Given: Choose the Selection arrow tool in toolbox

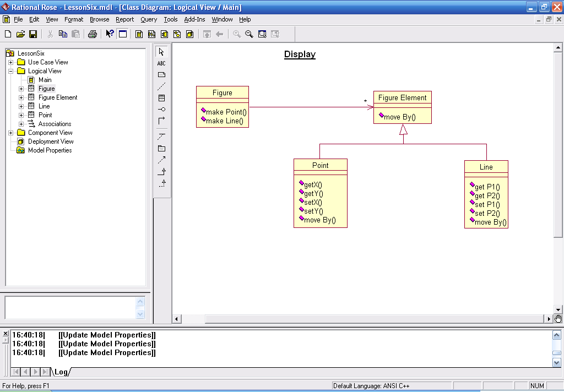Looking at the screenshot, I should pyautogui.click(x=161, y=52).
